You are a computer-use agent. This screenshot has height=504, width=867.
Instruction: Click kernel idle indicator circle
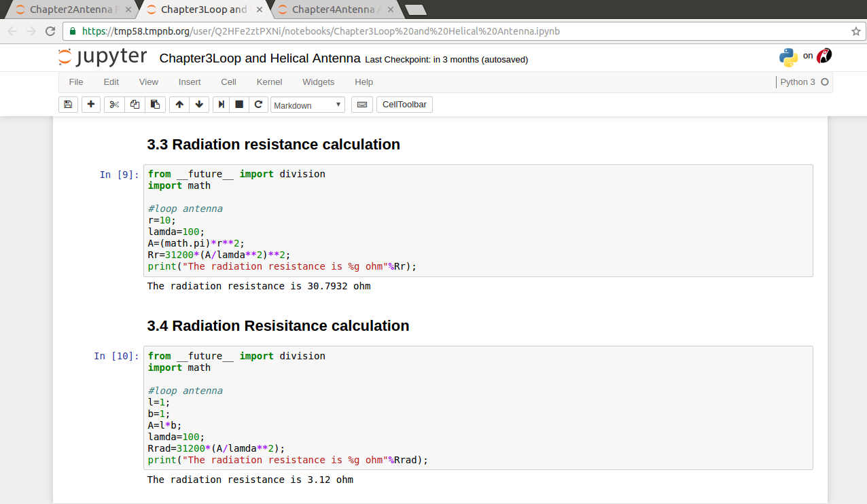click(x=825, y=82)
